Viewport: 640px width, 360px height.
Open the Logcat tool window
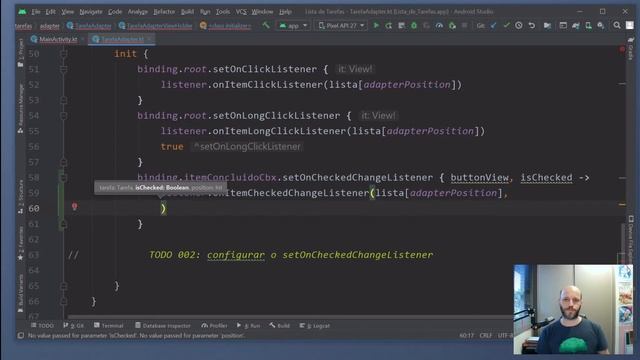pyautogui.click(x=315, y=326)
